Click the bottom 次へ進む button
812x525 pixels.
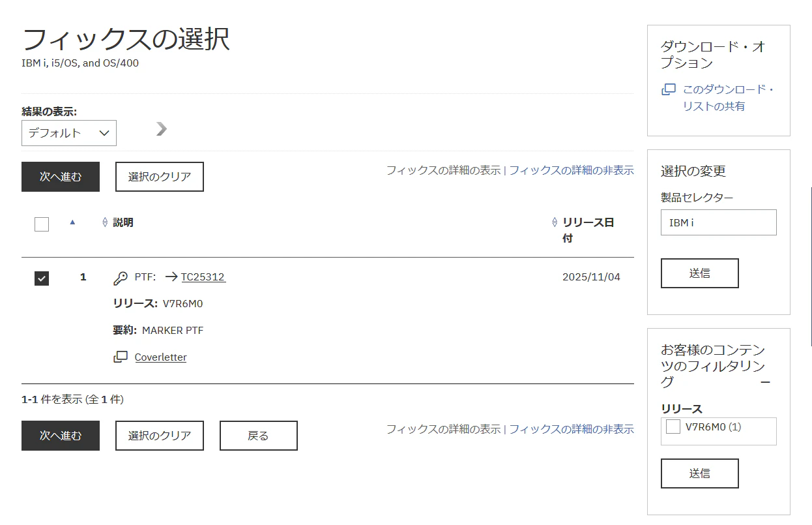coord(61,436)
